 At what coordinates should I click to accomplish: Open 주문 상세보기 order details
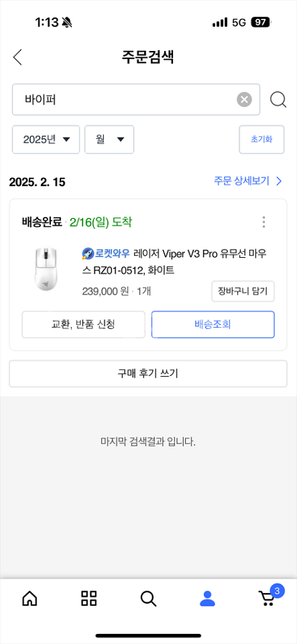(x=248, y=181)
